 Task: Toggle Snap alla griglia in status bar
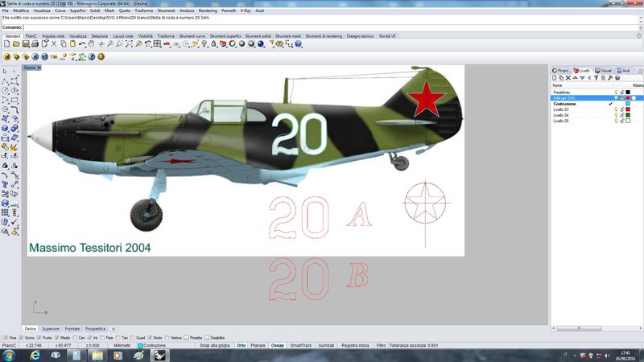215,346
